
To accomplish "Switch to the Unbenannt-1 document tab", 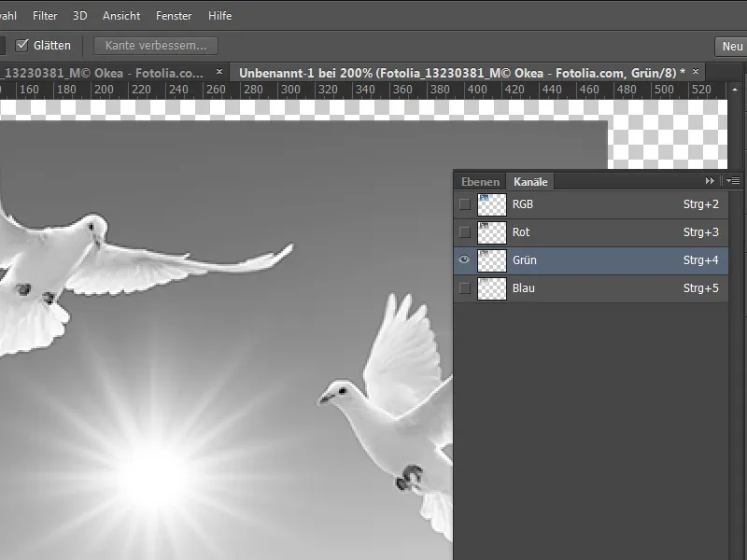I will [x=461, y=73].
